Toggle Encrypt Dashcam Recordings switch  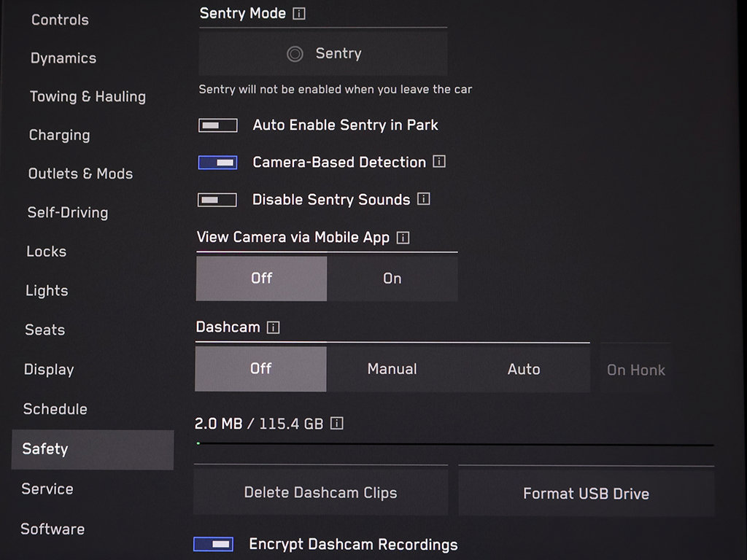pyautogui.click(x=214, y=544)
